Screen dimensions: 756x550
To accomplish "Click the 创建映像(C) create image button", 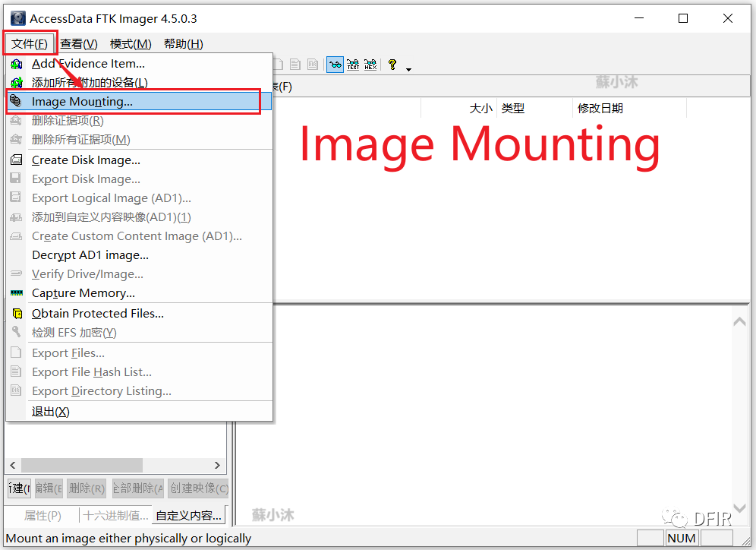I will point(199,488).
